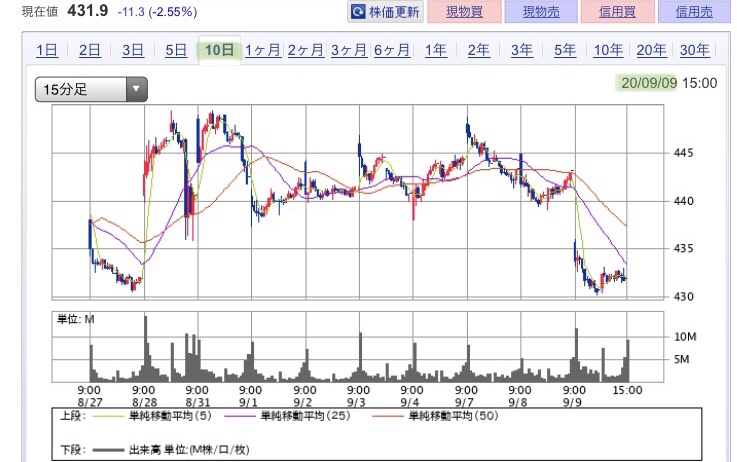Open the 現物買 order link
Image resolution: width=737 pixels, height=462 pixels.
pyautogui.click(x=464, y=12)
